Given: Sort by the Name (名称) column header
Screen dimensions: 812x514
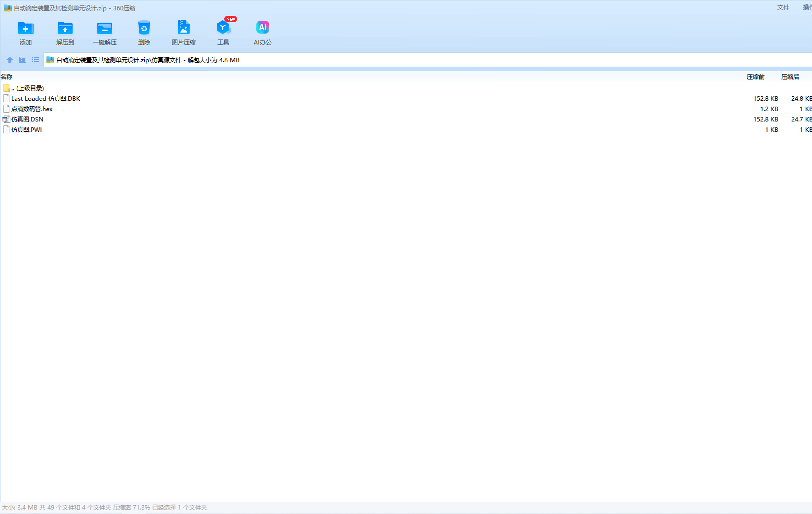Looking at the screenshot, I should pyautogui.click(x=7, y=77).
